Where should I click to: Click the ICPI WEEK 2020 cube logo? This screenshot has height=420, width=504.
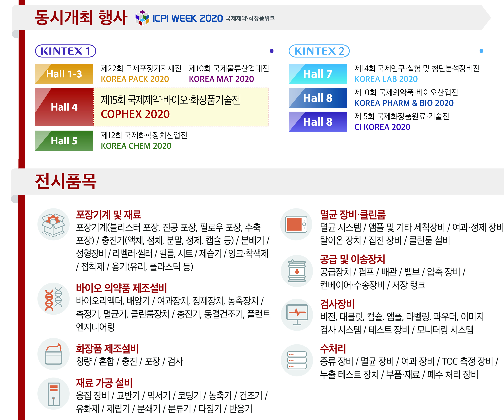pyautogui.click(x=142, y=18)
